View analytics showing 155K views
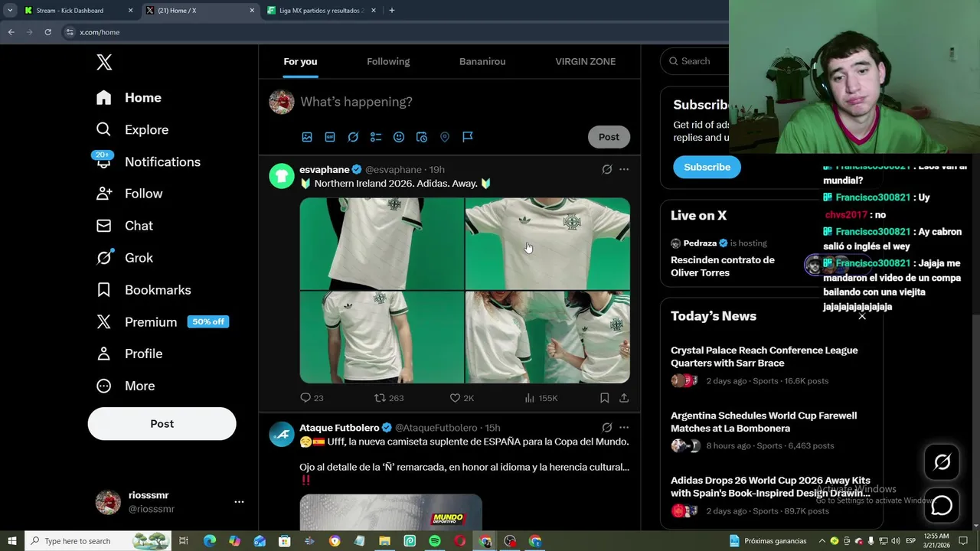This screenshot has width=980, height=551. click(x=541, y=398)
